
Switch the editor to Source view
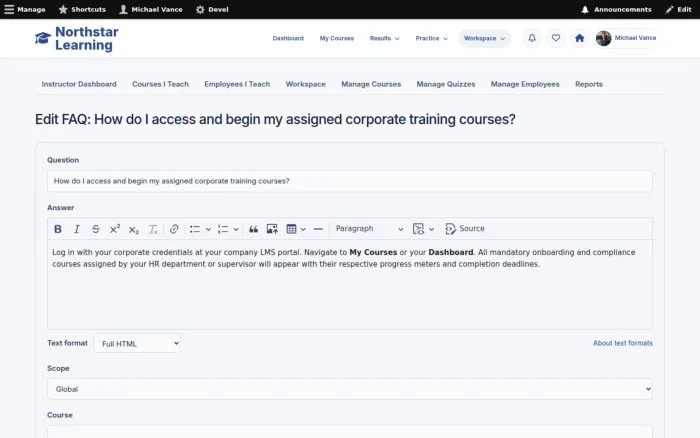click(x=465, y=229)
